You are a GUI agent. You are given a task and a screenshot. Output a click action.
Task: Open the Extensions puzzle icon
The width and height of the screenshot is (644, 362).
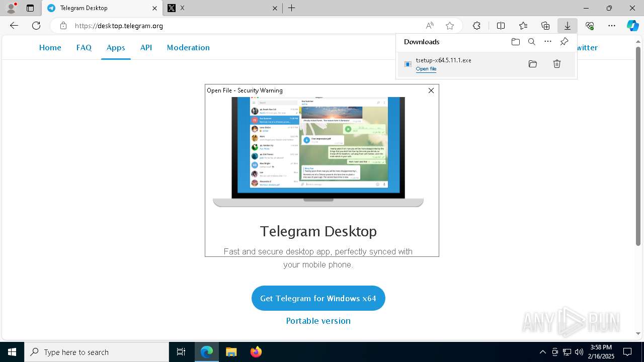pos(476,26)
